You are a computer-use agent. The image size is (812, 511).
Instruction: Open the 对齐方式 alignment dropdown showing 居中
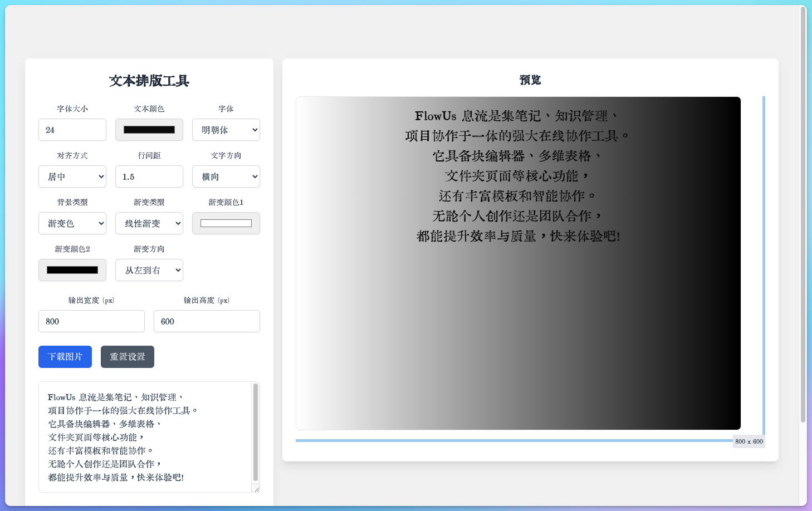coord(72,176)
